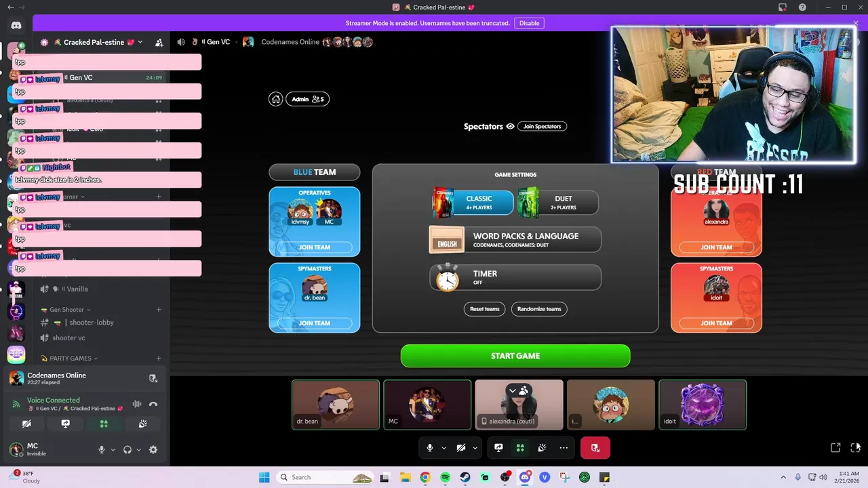Image resolution: width=868 pixels, height=488 pixels.
Task: Select idoit participant tile
Action: (703, 405)
